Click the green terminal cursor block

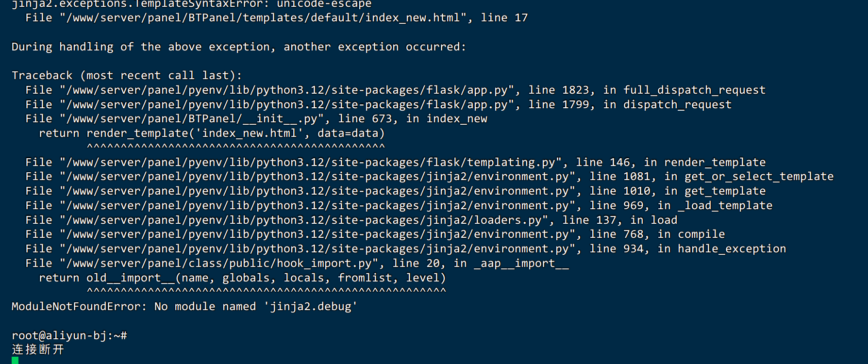[15, 361]
